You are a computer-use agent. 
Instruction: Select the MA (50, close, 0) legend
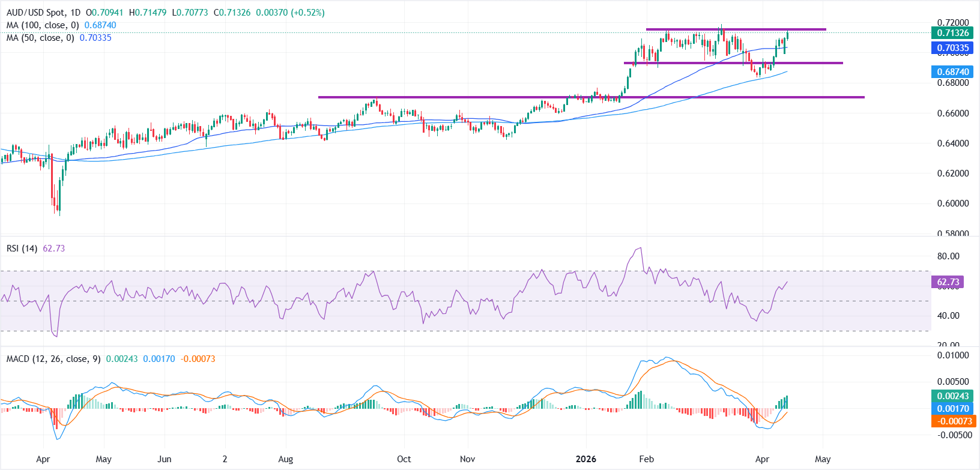[x=40, y=38]
